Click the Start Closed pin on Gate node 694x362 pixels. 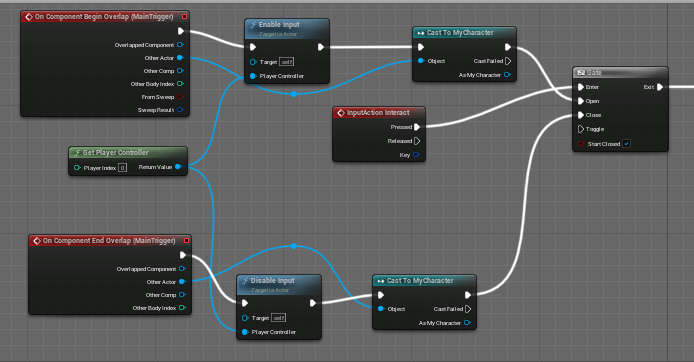(581, 144)
